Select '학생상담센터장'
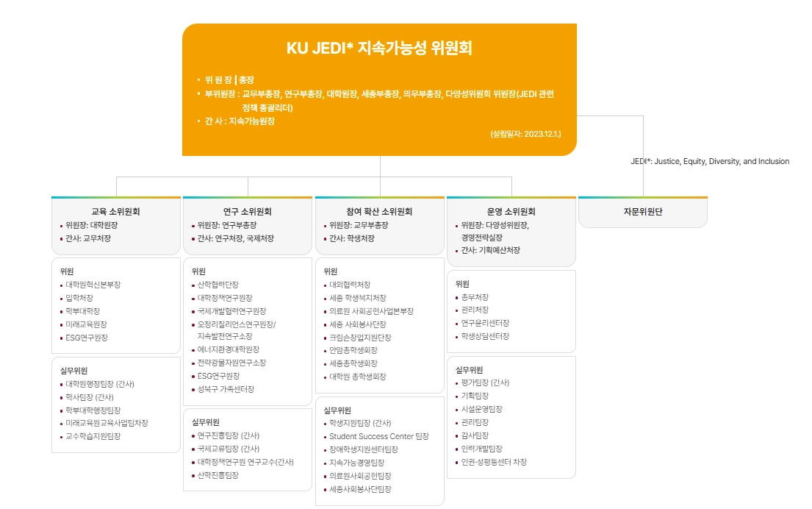This screenshot has width=812, height=509. click(x=485, y=336)
